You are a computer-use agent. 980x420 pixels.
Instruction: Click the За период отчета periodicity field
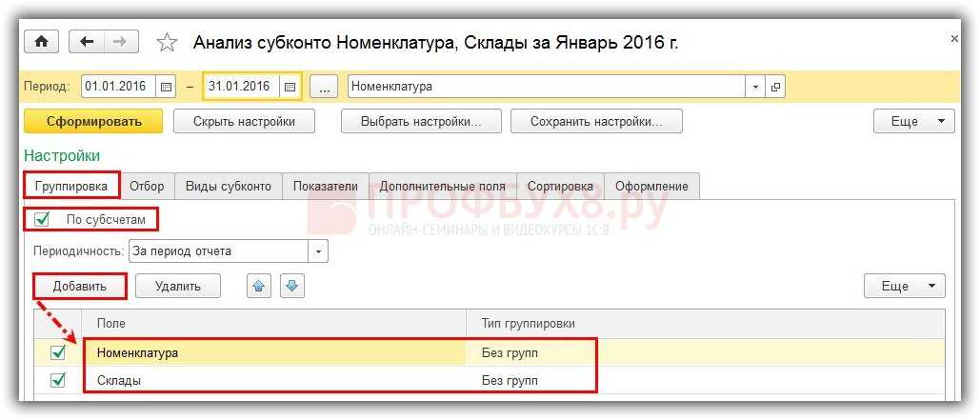[x=219, y=251]
